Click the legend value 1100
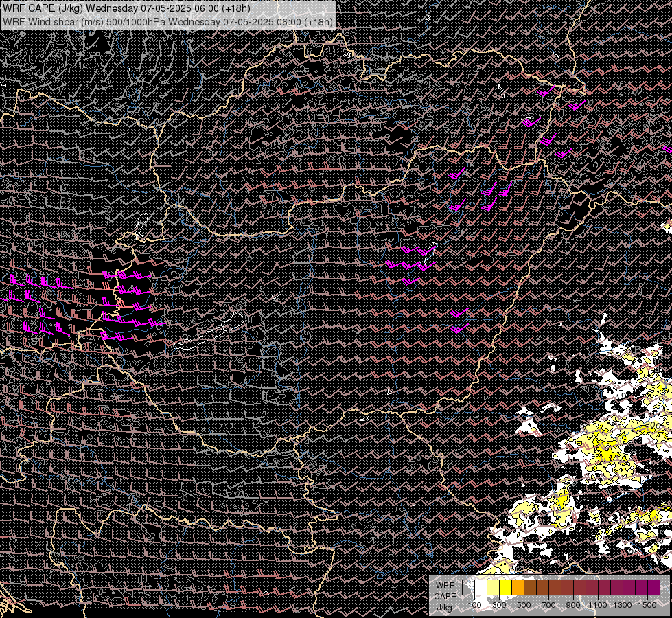Screen dimensions: 672x618 point(598,605)
